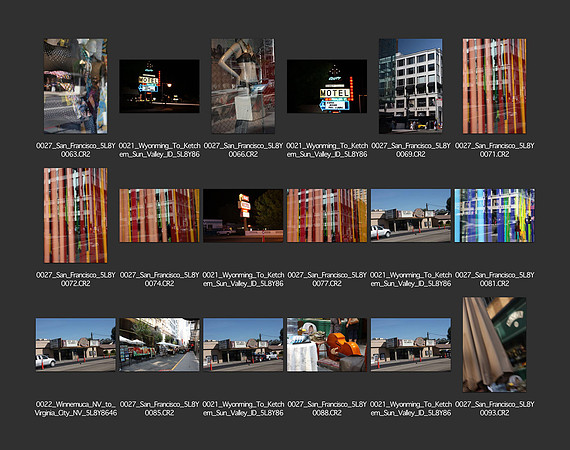Select night motel sign beside tree photo

pos(243,215)
